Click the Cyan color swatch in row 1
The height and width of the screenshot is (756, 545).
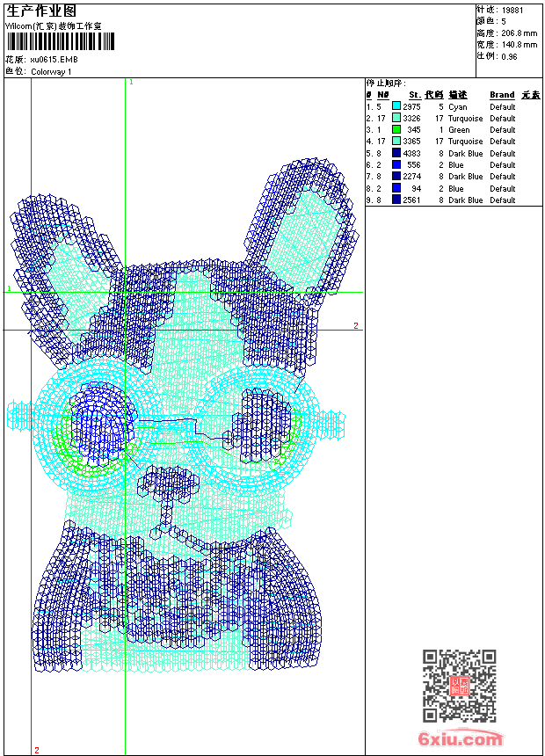(x=396, y=106)
